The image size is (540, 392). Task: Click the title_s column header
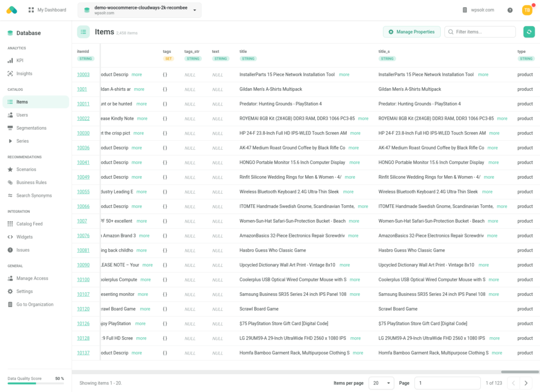point(384,51)
